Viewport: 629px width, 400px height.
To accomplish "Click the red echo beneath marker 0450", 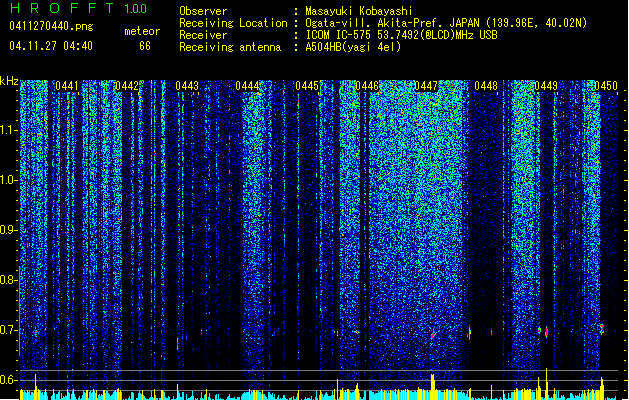I will tap(602, 329).
